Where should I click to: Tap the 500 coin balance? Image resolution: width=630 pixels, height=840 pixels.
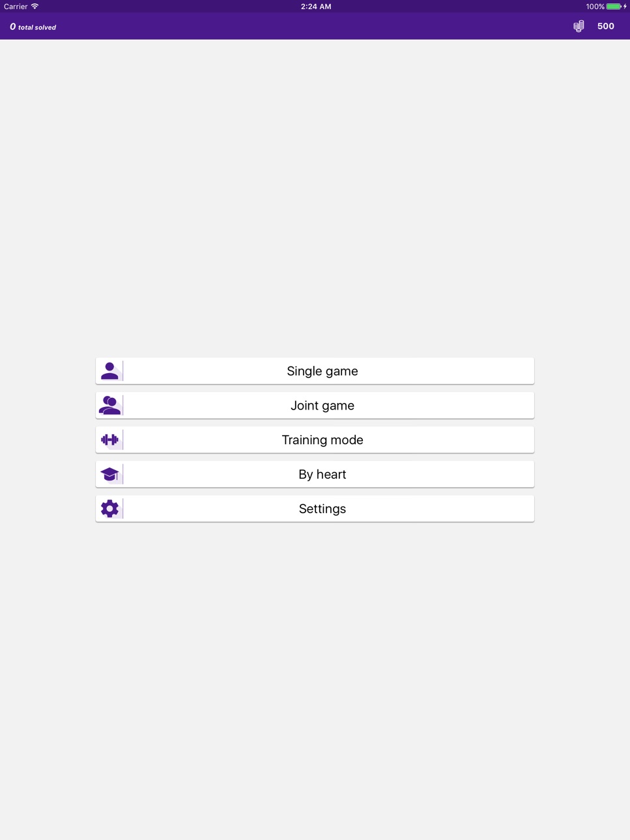coord(606,26)
